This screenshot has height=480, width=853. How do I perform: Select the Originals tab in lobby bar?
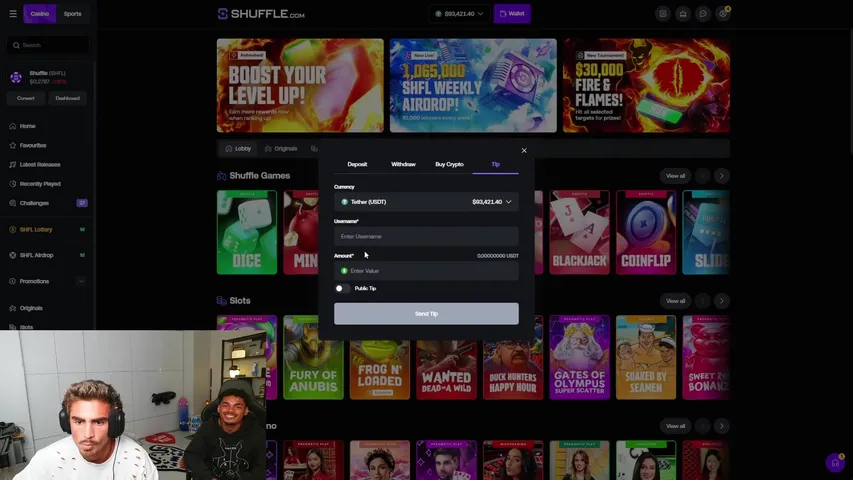281,149
